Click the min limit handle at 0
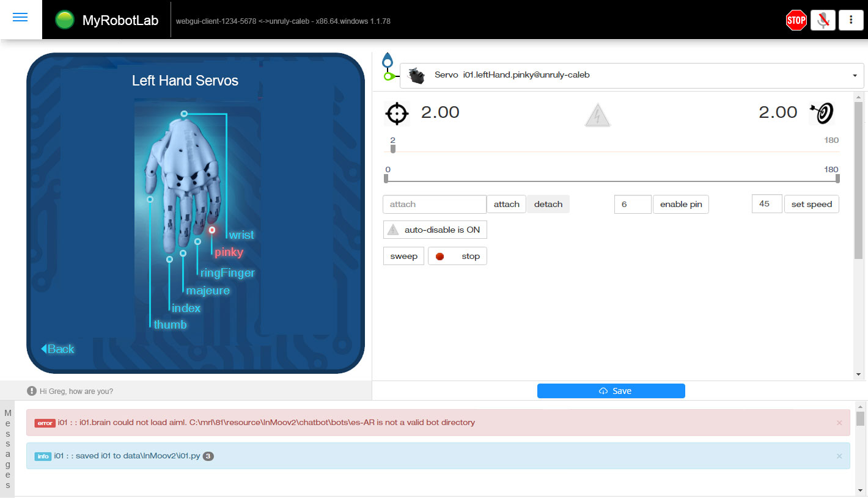The image size is (868, 499). [x=386, y=178]
